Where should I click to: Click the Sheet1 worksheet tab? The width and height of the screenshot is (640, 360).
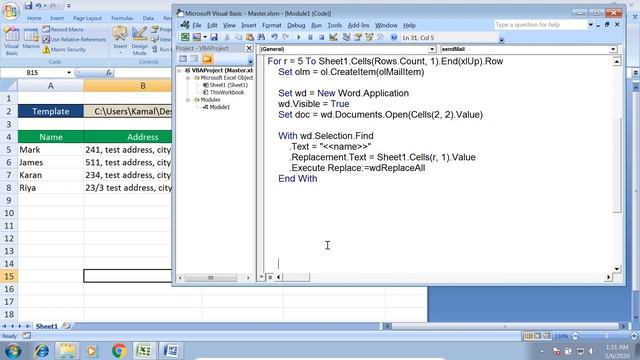pos(47,326)
